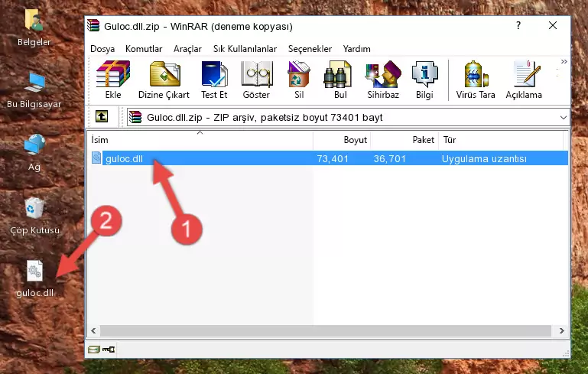Image resolution: width=588 pixels, height=374 pixels.
Task: Sort files by the Boyut column
Action: point(342,140)
